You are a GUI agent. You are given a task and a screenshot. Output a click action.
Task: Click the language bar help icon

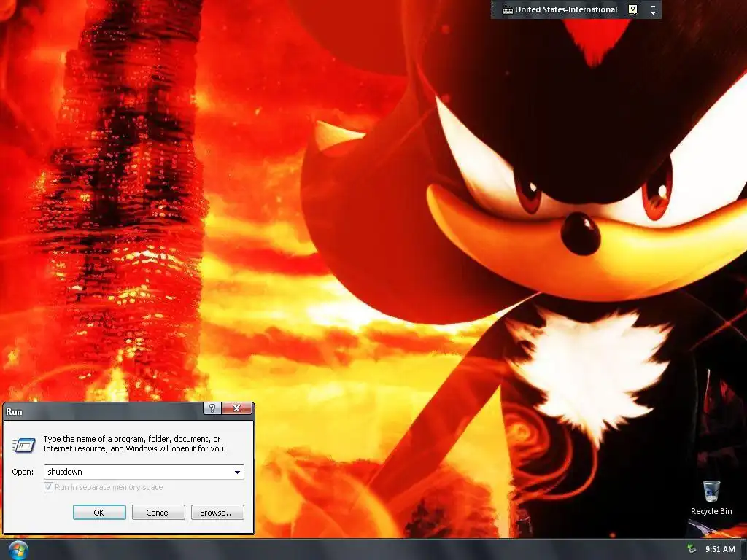pos(632,9)
